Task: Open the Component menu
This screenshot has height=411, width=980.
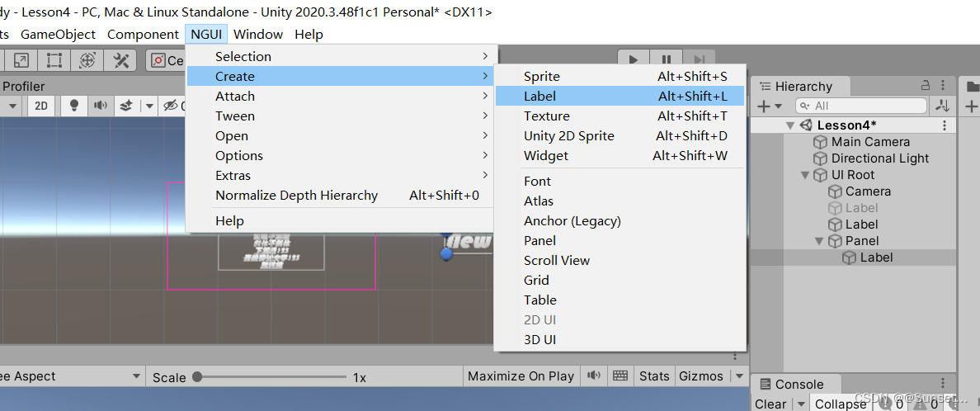Action: [x=144, y=35]
